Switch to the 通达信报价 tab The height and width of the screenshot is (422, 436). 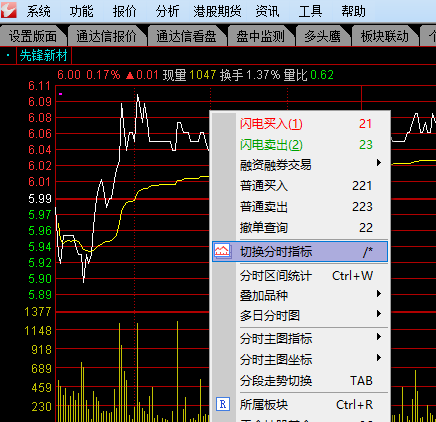tap(106, 36)
